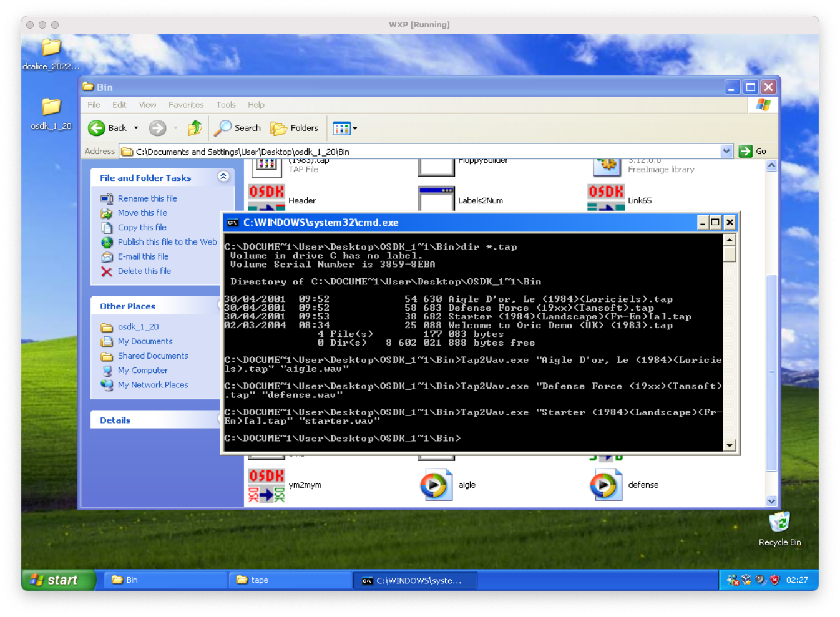
Task: Click E-mail this file
Action: [143, 256]
